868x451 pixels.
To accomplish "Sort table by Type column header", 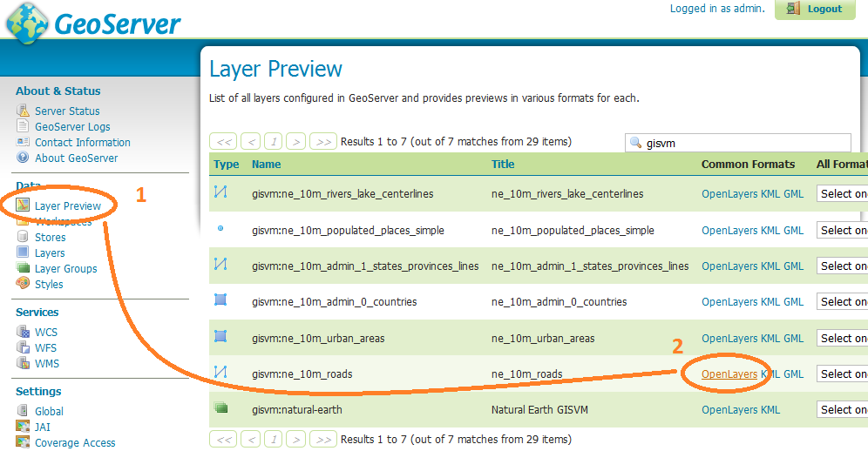I will click(227, 164).
